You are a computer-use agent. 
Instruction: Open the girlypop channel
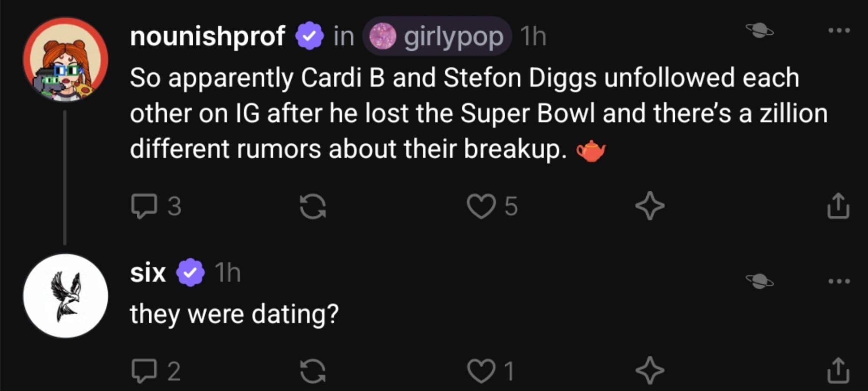(x=437, y=36)
